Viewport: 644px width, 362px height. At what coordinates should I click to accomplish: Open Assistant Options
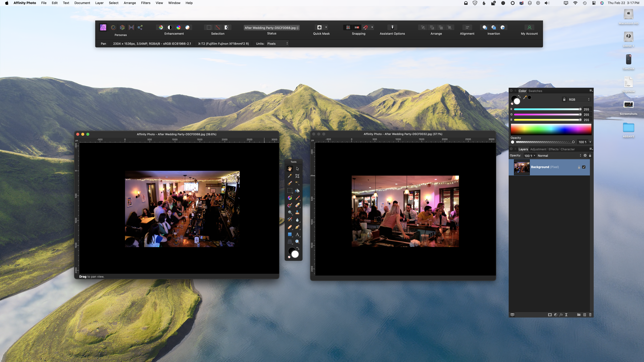[392, 28]
